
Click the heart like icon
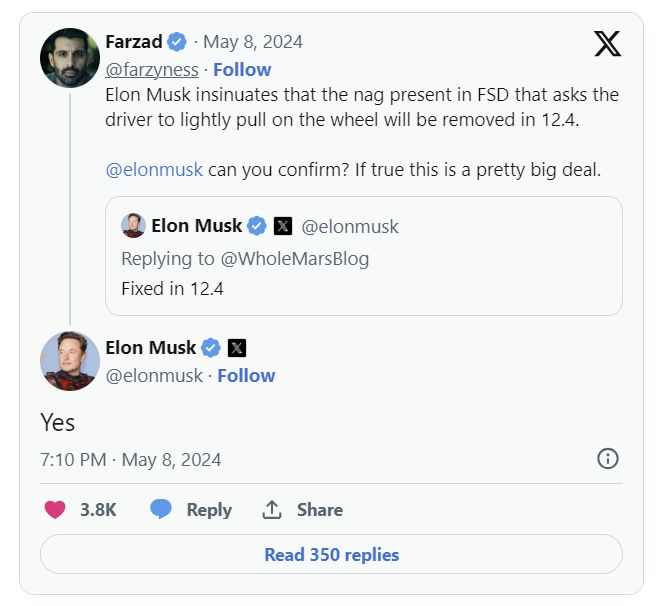coord(55,509)
